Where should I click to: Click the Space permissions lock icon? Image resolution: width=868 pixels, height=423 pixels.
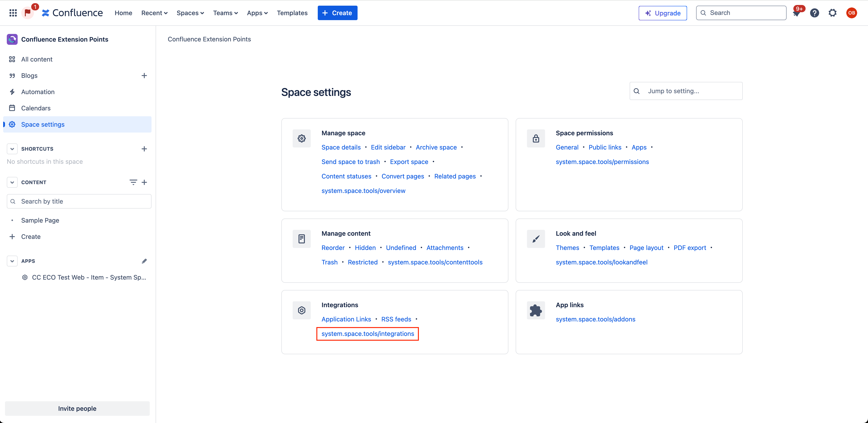tap(536, 138)
